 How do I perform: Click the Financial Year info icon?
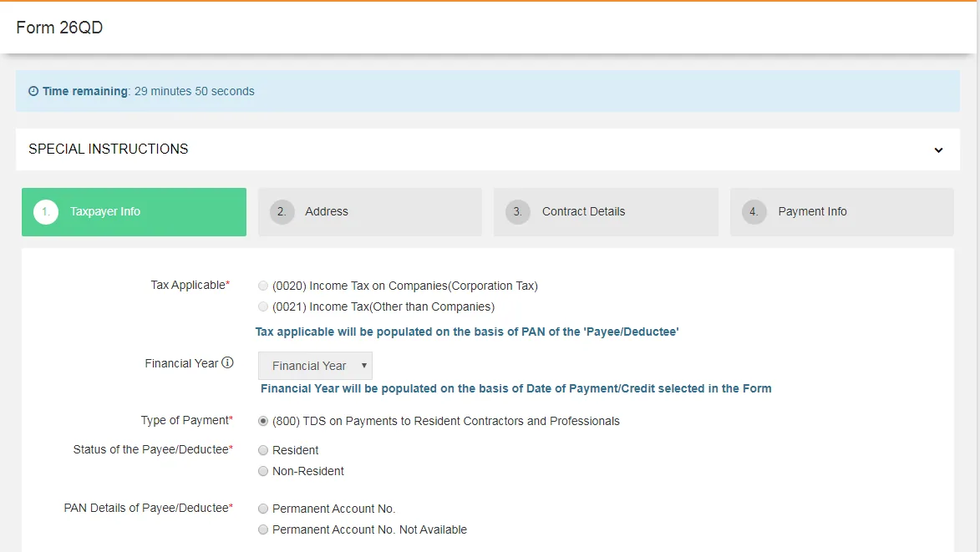(x=227, y=362)
